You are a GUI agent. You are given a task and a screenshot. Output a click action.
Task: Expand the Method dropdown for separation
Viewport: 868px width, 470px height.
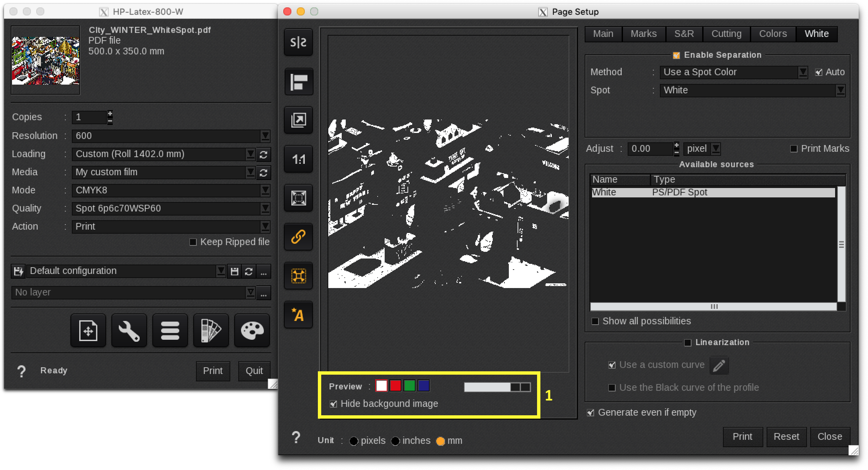(803, 72)
